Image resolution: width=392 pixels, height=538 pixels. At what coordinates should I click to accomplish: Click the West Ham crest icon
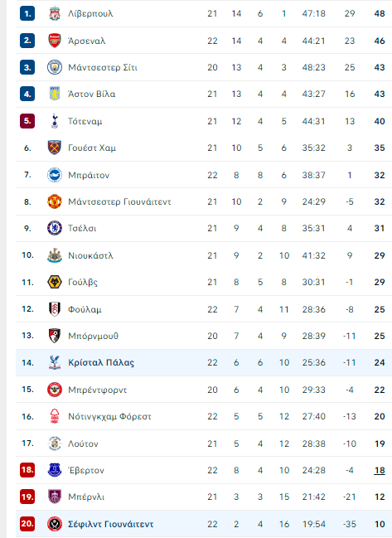click(x=55, y=148)
